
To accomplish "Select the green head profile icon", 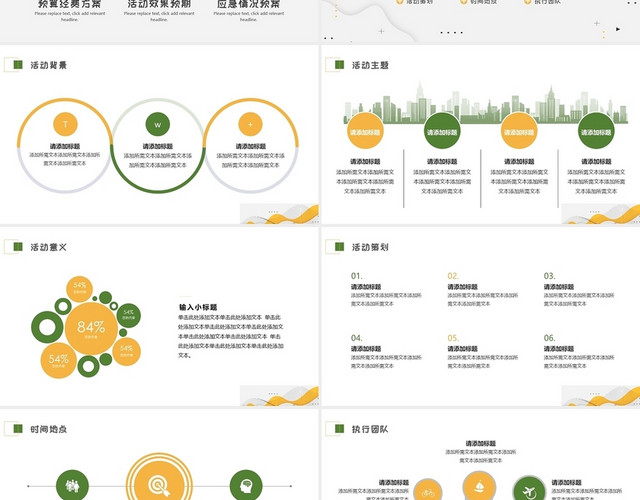I will pos(246,486).
